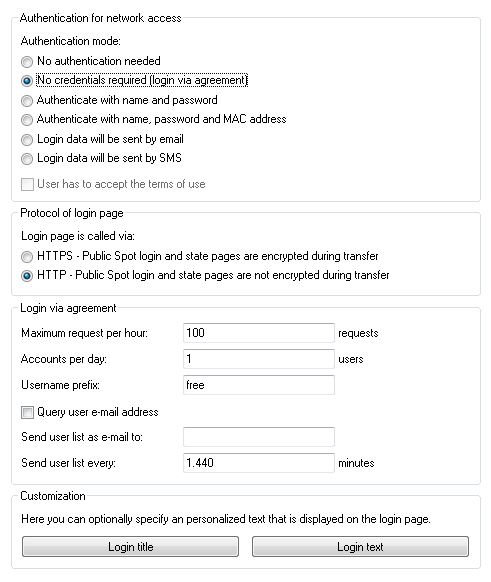The image size is (491, 582).
Task: Click the Login page is called via label
Action: [78, 236]
